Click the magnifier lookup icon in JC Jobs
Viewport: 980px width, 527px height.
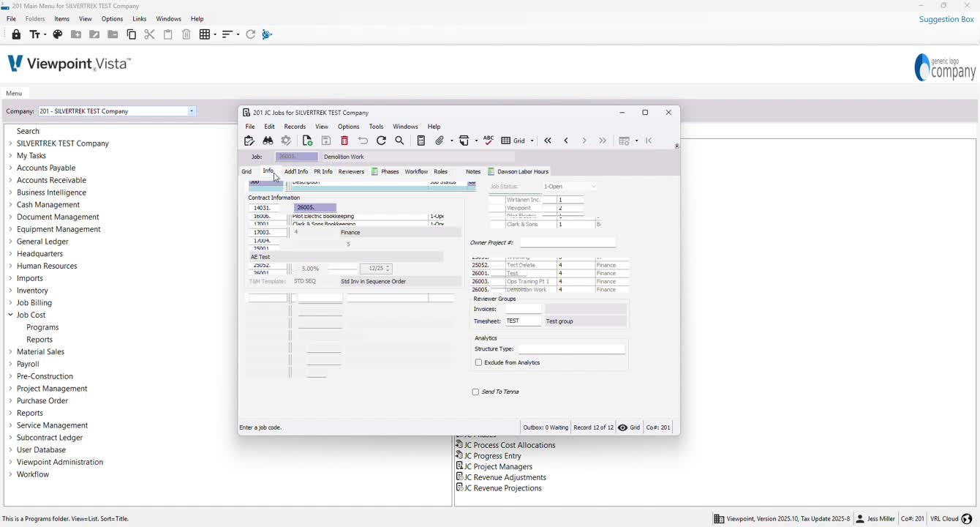pos(400,141)
